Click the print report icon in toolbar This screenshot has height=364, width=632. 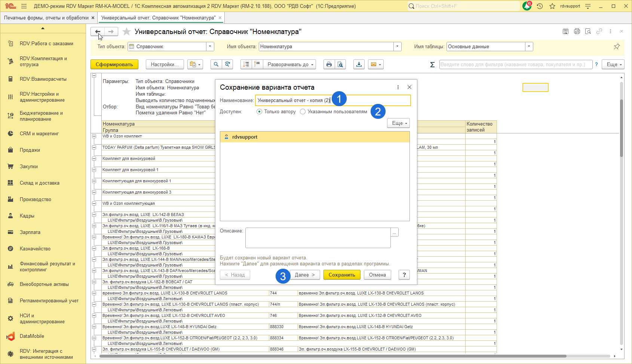(x=329, y=65)
